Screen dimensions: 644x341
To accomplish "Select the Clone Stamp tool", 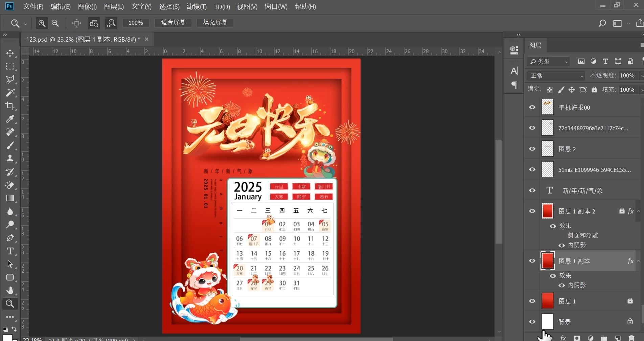I will click(10, 159).
